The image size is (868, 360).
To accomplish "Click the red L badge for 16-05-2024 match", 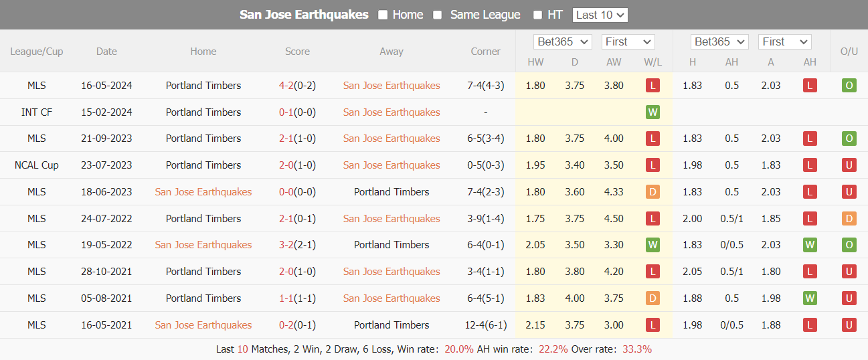I will 653,86.
